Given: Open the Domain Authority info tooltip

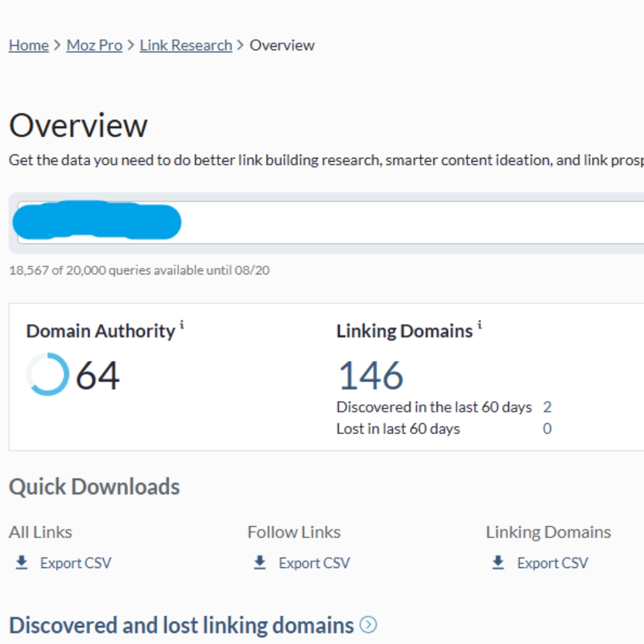Looking at the screenshot, I should point(182,324).
